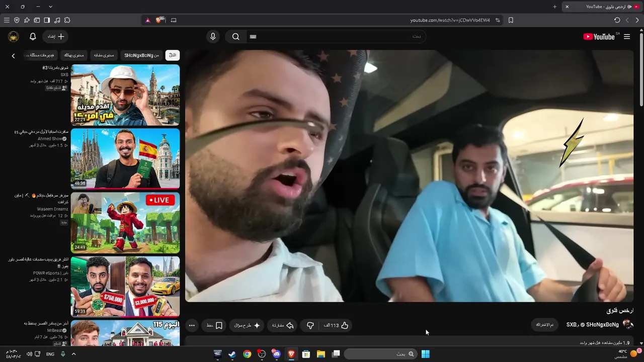Open a new browser tab

[554, 7]
